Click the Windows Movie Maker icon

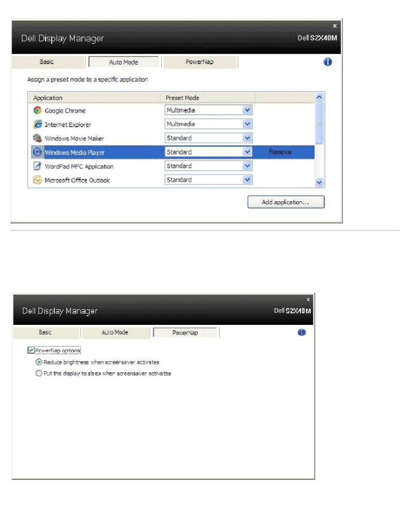(x=37, y=138)
